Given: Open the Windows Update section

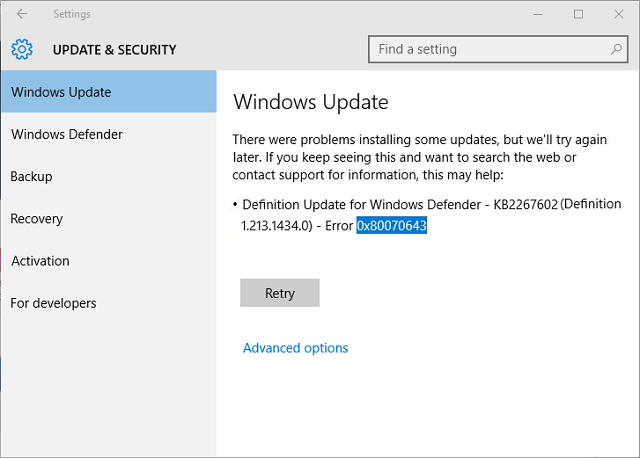Looking at the screenshot, I should pyautogui.click(x=109, y=92).
